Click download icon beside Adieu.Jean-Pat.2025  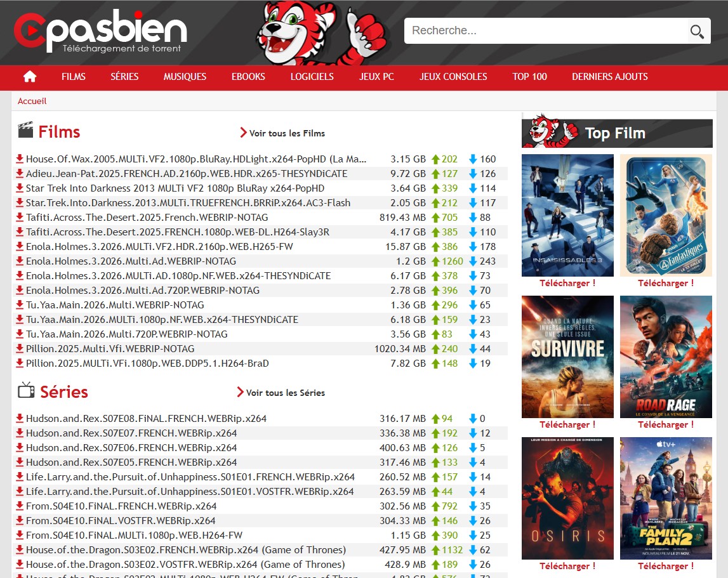point(20,174)
